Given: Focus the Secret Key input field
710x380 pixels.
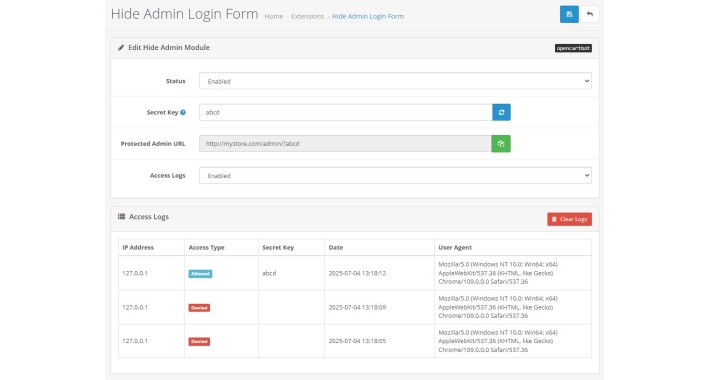Looking at the screenshot, I should 345,112.
